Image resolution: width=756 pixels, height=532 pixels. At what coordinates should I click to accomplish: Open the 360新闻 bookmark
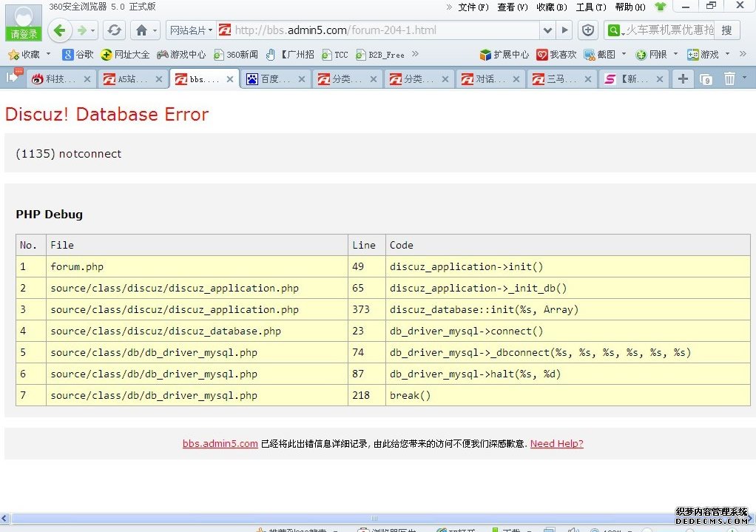pyautogui.click(x=236, y=55)
